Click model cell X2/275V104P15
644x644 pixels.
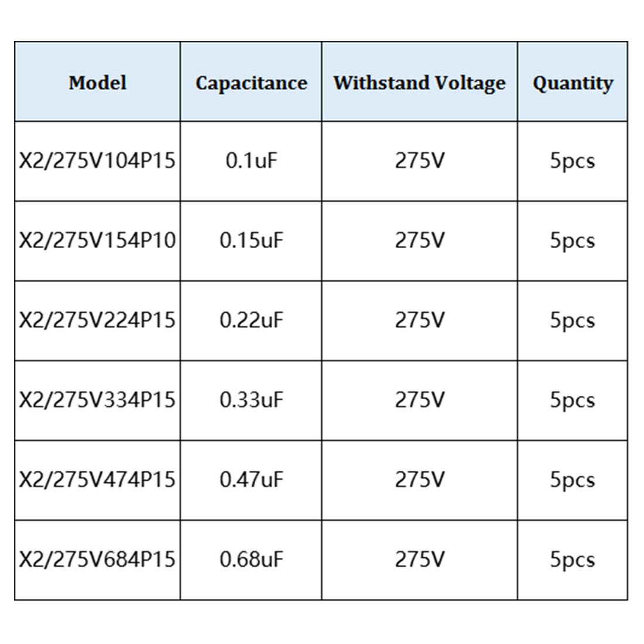point(97,160)
